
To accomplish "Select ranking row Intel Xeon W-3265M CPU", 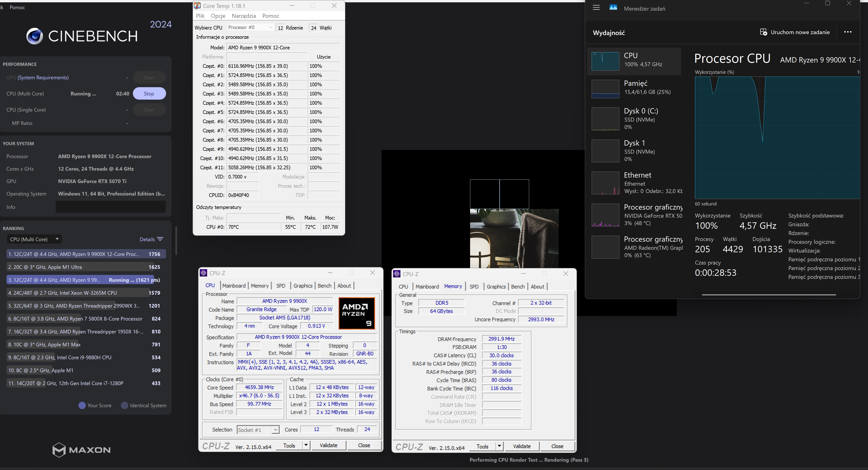I will tap(86, 293).
